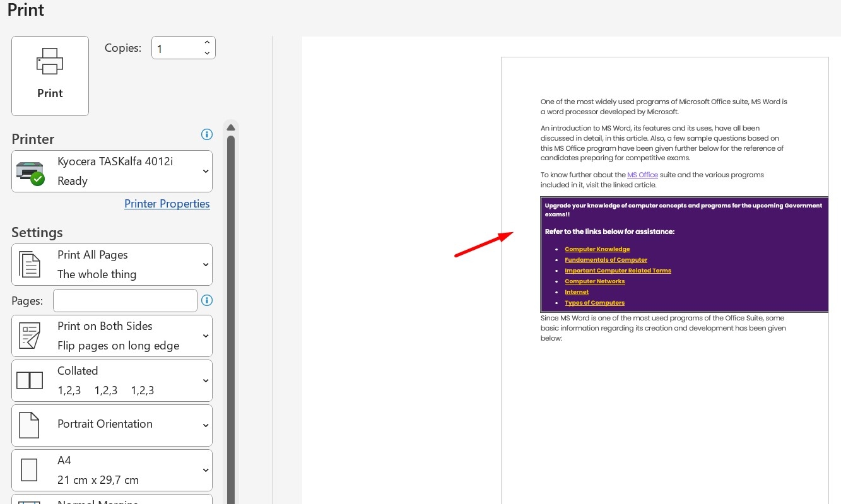
Task: Click the 'Settings' section heading
Action: pyautogui.click(x=37, y=232)
